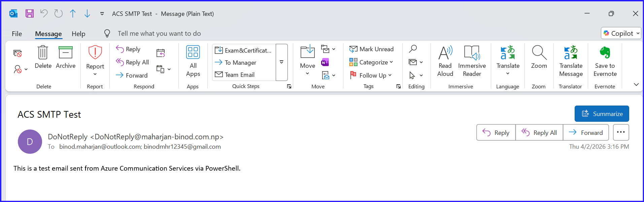The height and width of the screenshot is (202, 644).
Task: Click Reply All in the ribbon
Action: pyautogui.click(x=132, y=62)
